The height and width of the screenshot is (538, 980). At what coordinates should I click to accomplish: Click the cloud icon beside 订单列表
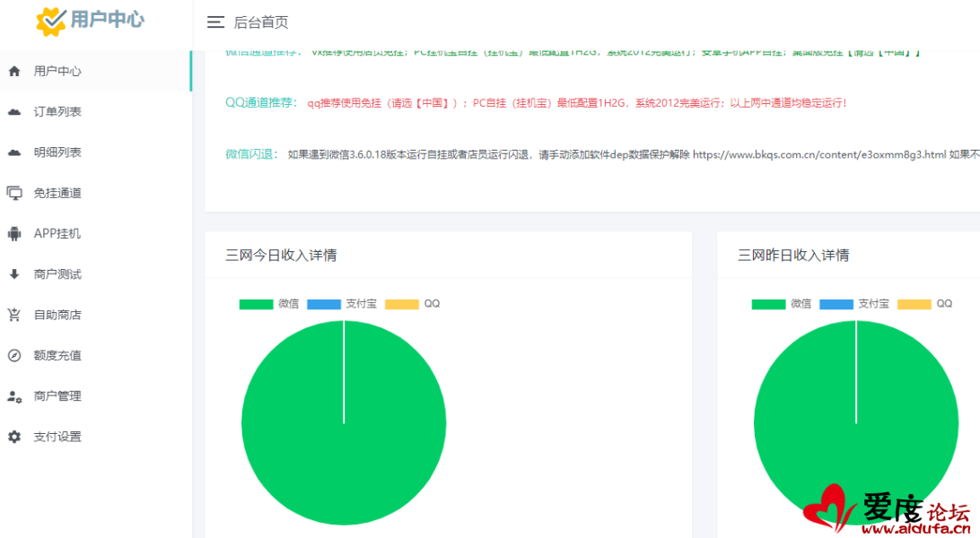coord(14,112)
